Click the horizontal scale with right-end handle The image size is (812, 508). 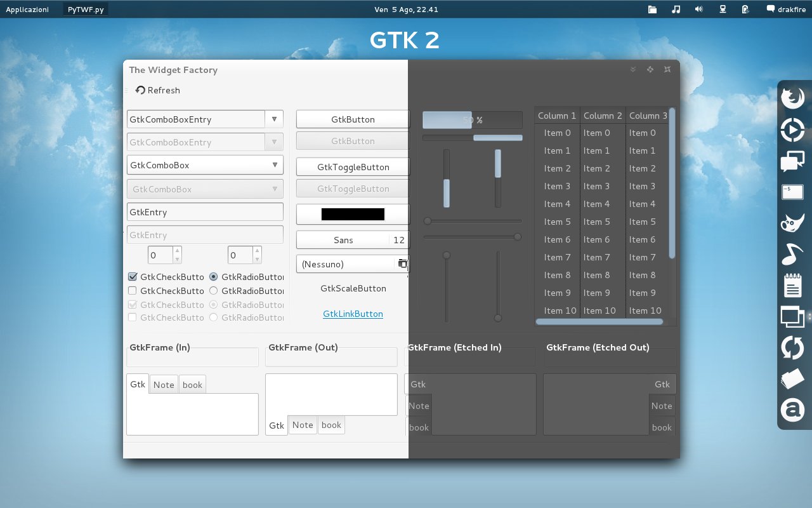473,237
